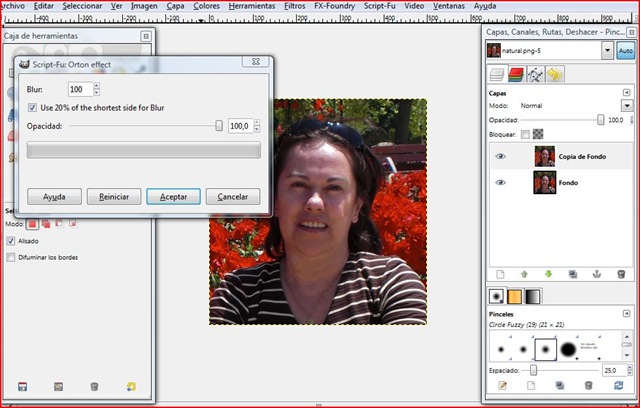Open the gradients tab
Screen dimensions: 640x408
point(532,297)
